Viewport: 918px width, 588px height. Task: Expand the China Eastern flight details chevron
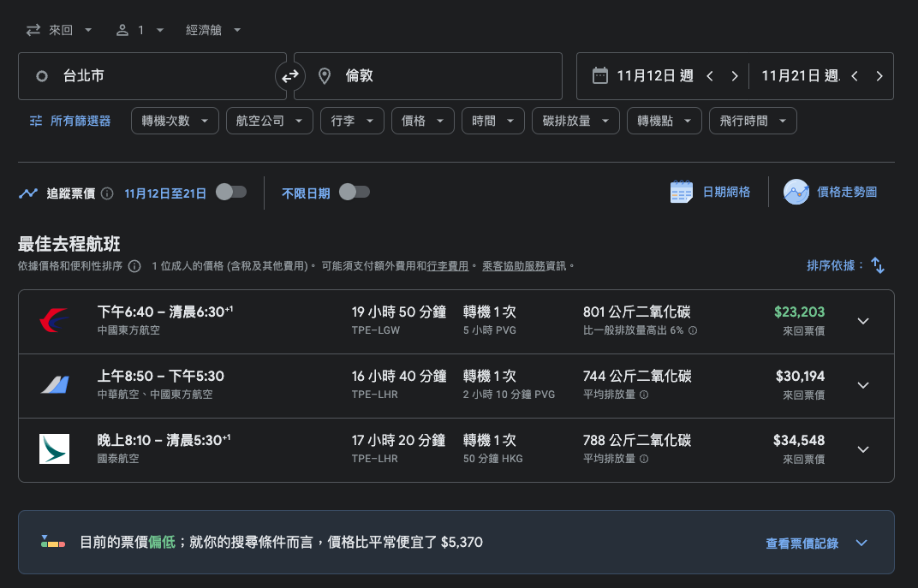[862, 321]
